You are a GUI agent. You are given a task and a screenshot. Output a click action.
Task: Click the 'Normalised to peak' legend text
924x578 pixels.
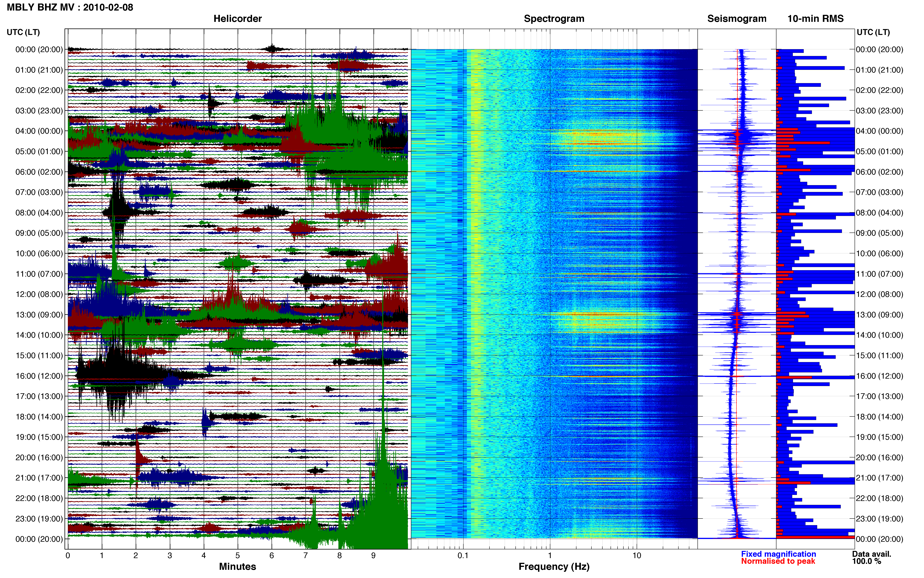click(778, 561)
